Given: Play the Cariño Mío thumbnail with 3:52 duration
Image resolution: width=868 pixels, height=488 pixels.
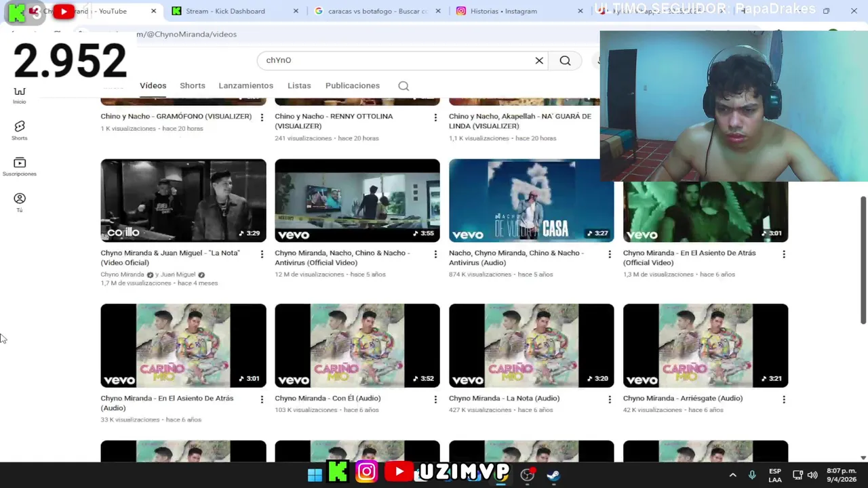Looking at the screenshot, I should click(357, 346).
